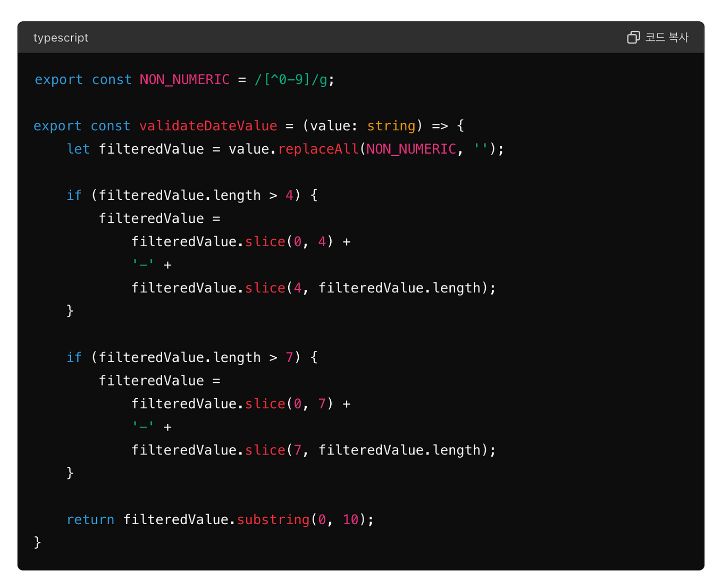The width and height of the screenshot is (722, 588).
Task: Click the validateDateValue function name
Action: pos(208,125)
